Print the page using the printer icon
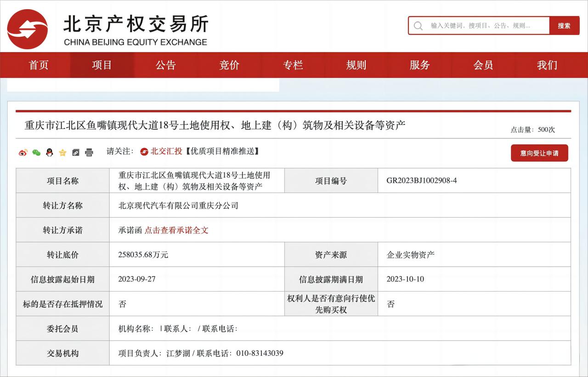 [89, 153]
